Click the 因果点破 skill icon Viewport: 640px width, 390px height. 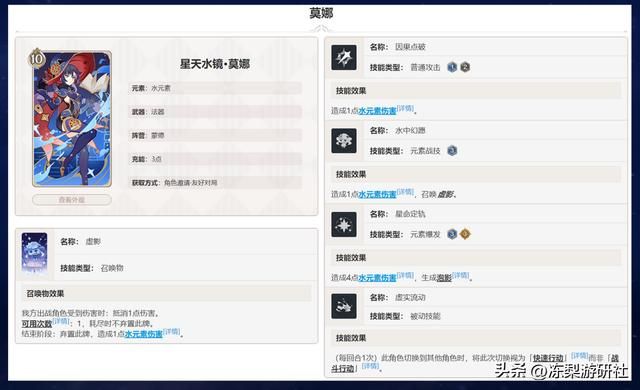click(x=344, y=58)
